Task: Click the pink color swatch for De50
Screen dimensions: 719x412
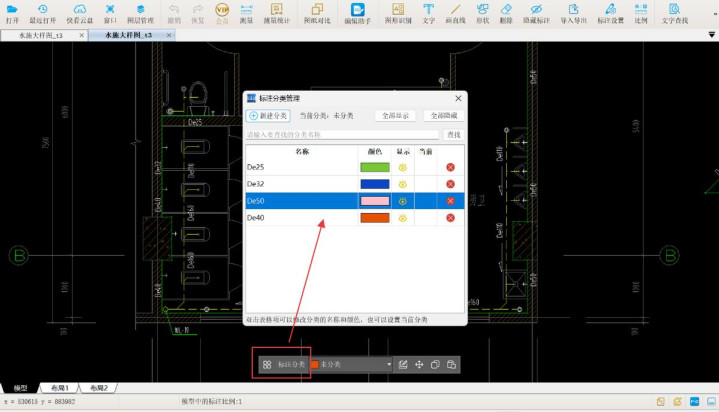Action: [374, 201]
